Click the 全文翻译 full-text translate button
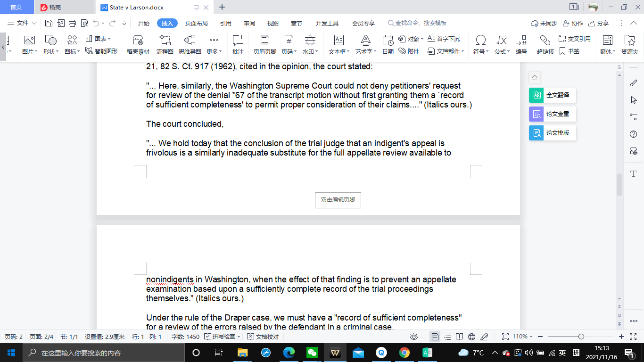The width and height of the screenshot is (644, 362). [x=553, y=95]
